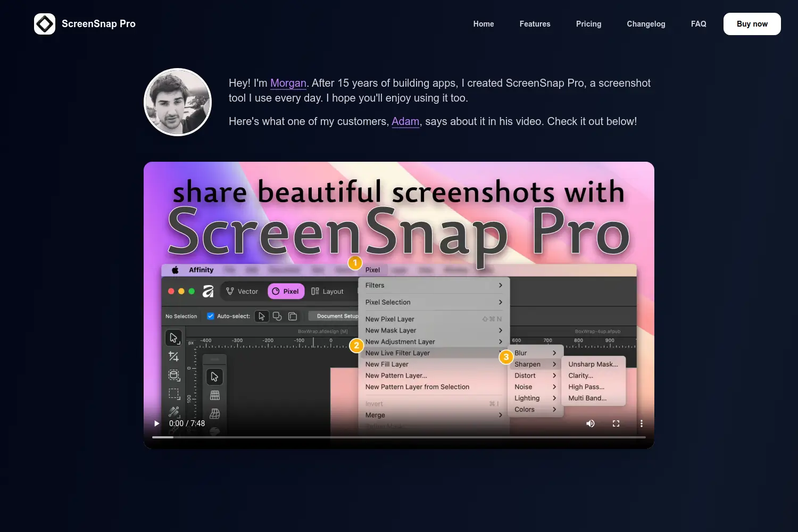Select the Move tool in the left toolbar
Image resolution: width=798 pixels, height=532 pixels.
(173, 338)
